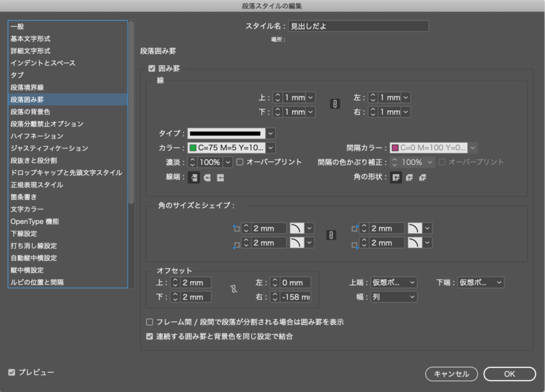
Task: Select the miter join corner icon
Action: [x=396, y=177]
